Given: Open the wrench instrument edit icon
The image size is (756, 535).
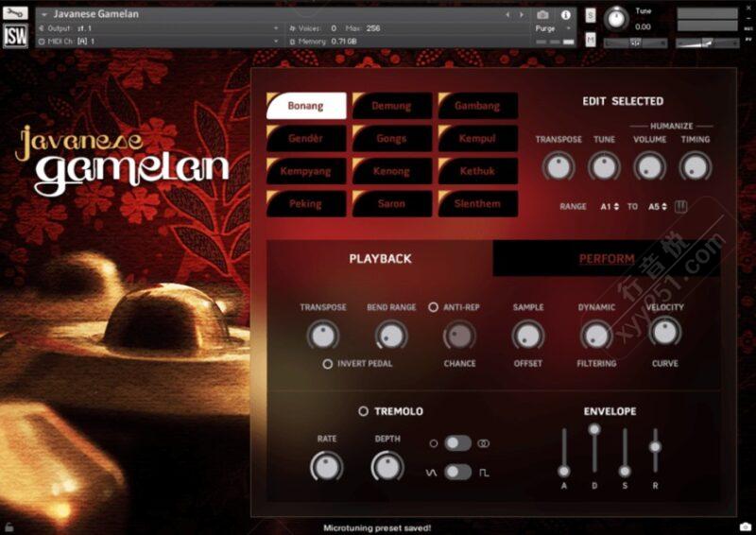Looking at the screenshot, I should tap(15, 12).
